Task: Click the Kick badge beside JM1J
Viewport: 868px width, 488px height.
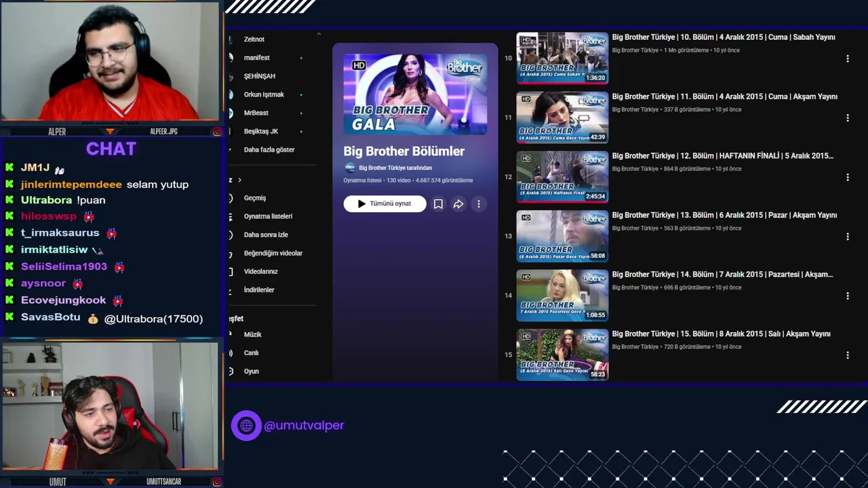Action: pos(9,167)
